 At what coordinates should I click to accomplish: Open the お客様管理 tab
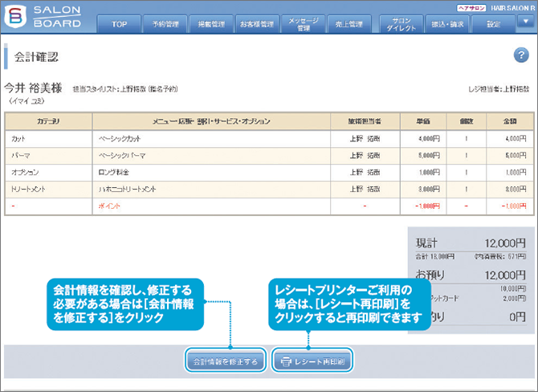[256, 24]
